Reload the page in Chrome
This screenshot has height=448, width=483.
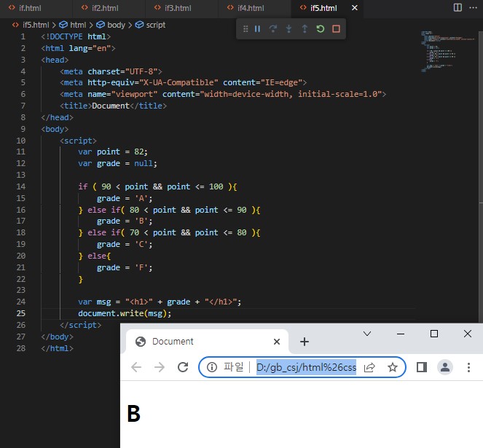pos(183,367)
